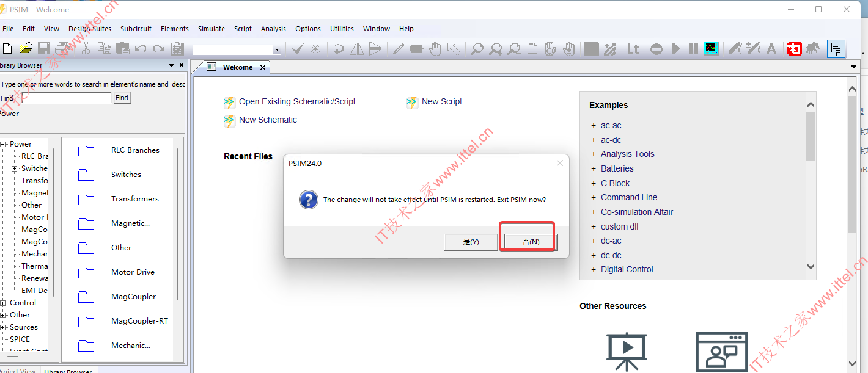Open the Simview waveform icon
The image size is (868, 373).
pos(711,48)
